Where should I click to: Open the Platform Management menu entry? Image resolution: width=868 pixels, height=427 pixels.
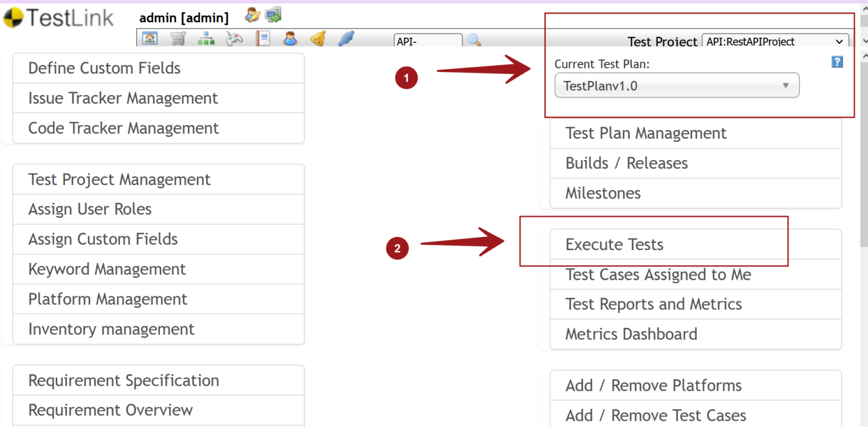click(107, 299)
